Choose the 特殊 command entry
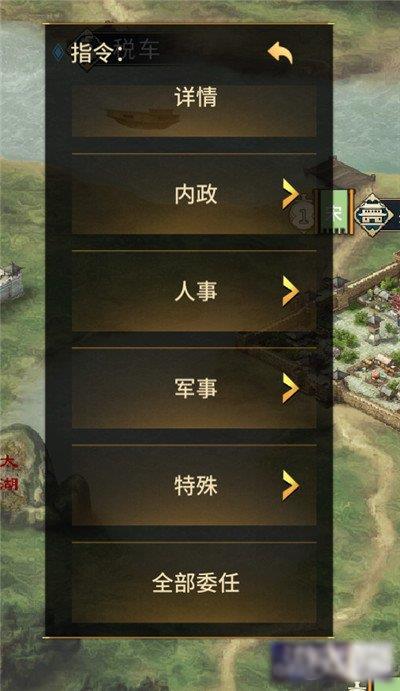The image size is (400, 691). tap(194, 486)
